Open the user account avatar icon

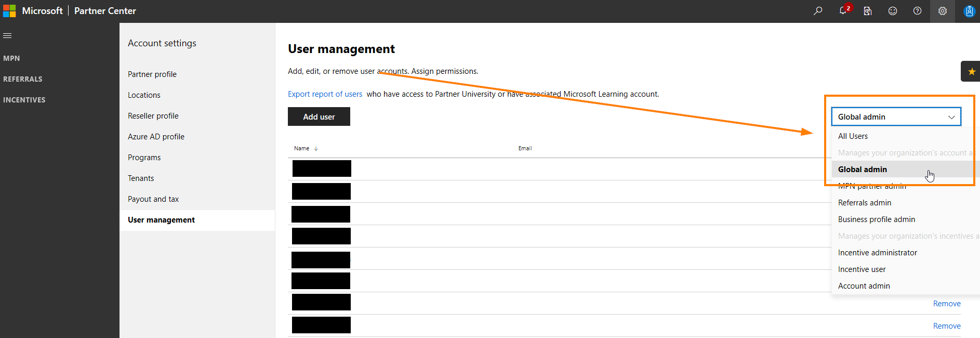click(x=969, y=11)
